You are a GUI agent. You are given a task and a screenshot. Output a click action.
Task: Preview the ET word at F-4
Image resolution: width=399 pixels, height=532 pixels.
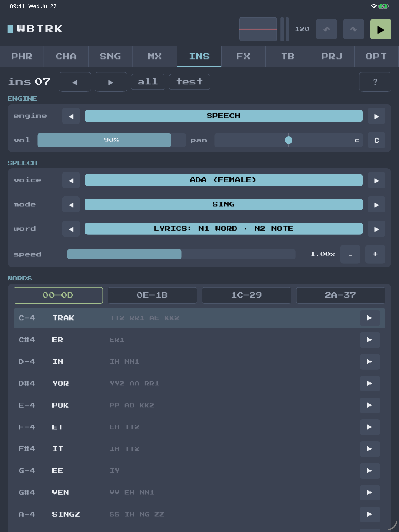(370, 427)
